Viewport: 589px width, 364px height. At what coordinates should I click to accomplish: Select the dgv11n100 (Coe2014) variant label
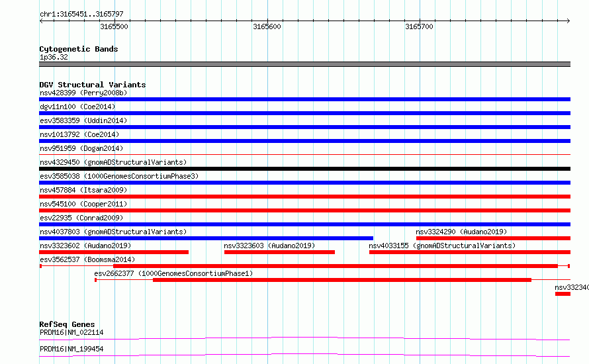coord(77,107)
